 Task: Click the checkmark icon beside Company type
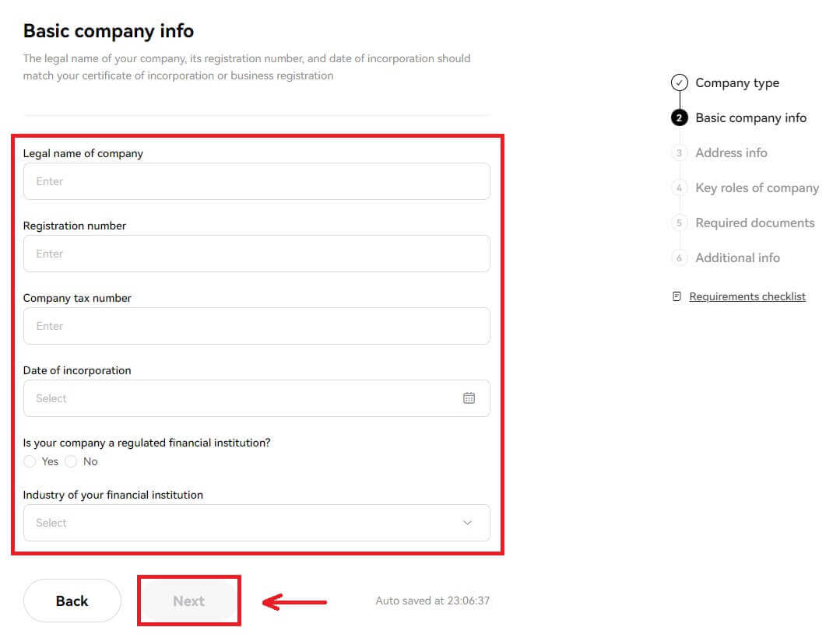pos(679,82)
